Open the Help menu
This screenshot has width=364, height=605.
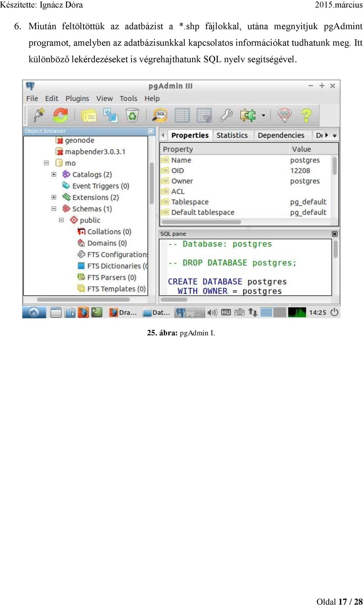[152, 99]
